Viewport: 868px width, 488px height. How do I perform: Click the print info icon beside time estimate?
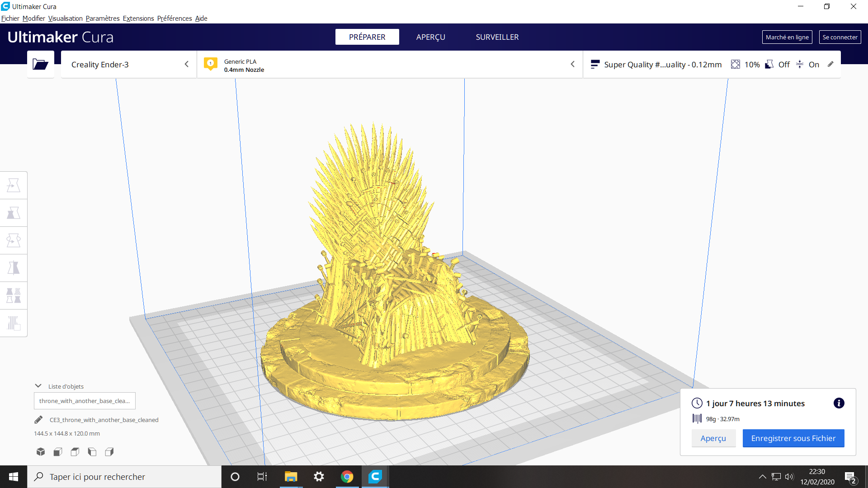[x=839, y=403]
